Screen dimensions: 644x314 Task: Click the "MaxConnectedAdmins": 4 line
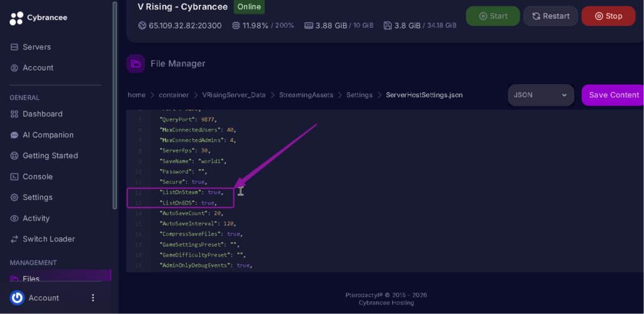pyautogui.click(x=198, y=140)
